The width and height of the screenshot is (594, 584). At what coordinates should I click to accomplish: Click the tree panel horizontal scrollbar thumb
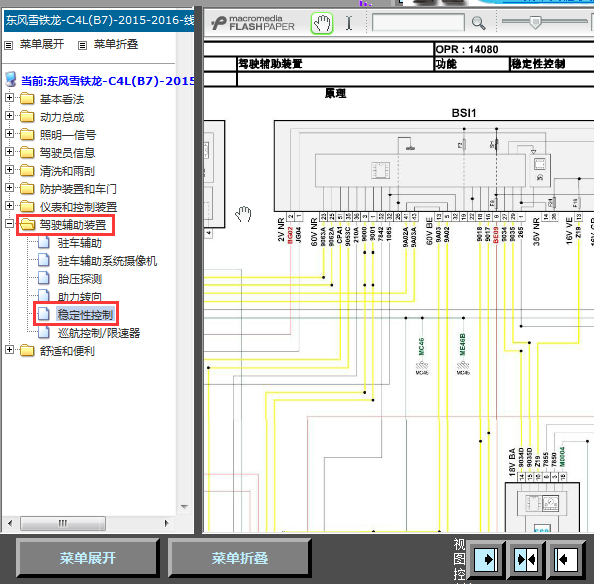pyautogui.click(x=63, y=523)
